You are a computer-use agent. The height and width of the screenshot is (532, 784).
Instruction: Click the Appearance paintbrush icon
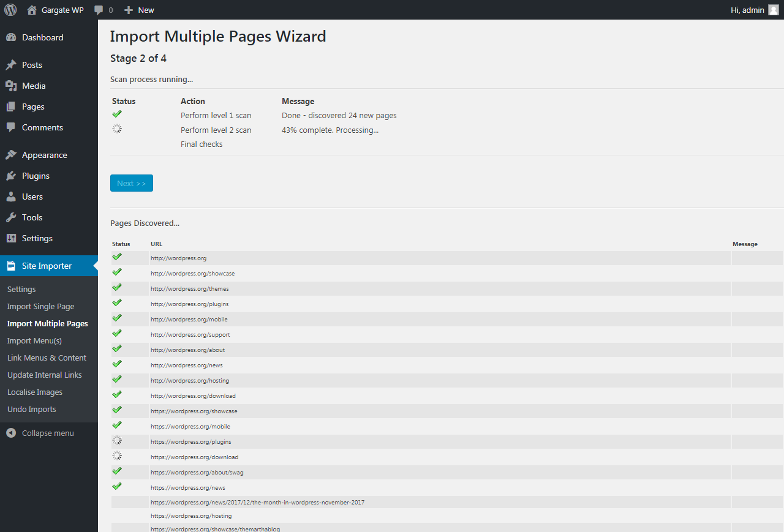(x=11, y=155)
